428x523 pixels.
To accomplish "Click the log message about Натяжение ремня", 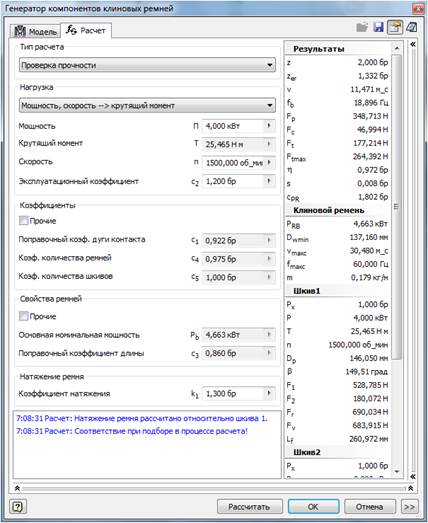I will click(x=142, y=418).
